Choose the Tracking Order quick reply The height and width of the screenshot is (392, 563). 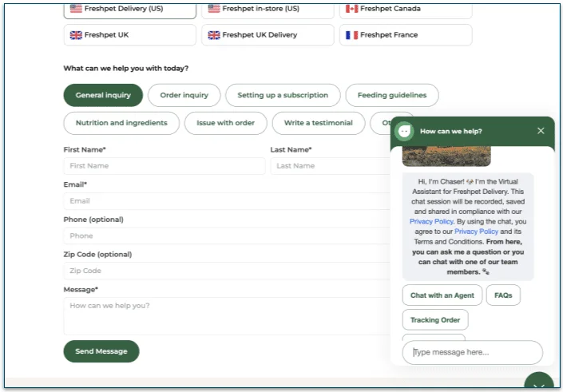tap(435, 320)
